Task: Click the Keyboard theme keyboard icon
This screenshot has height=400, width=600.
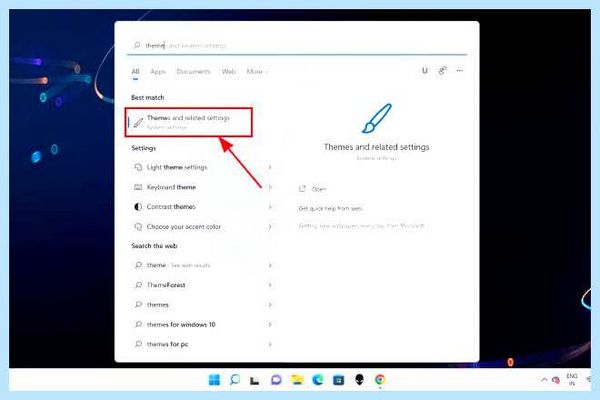Action: 138,187
